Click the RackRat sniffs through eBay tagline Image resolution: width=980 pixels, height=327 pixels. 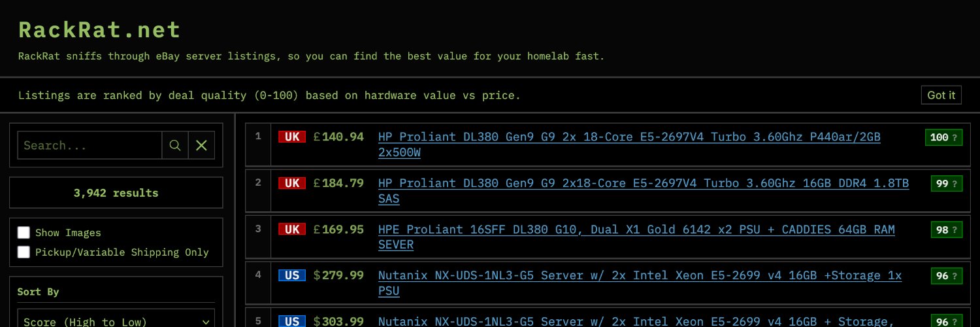click(x=312, y=56)
